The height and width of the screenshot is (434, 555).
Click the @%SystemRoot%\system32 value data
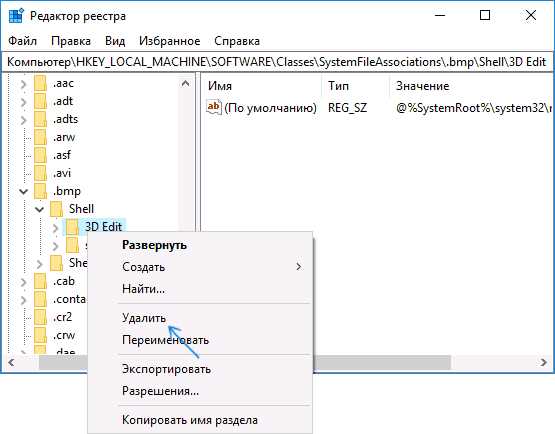[x=474, y=108]
